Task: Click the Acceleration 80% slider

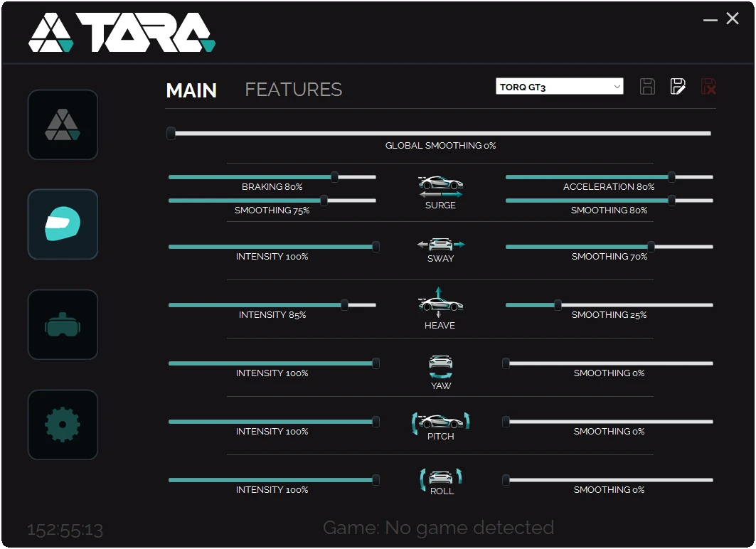Action: (x=609, y=177)
